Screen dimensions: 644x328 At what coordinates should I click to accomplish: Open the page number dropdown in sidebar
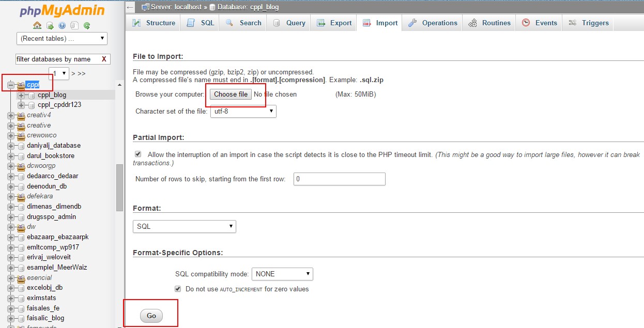coord(59,73)
